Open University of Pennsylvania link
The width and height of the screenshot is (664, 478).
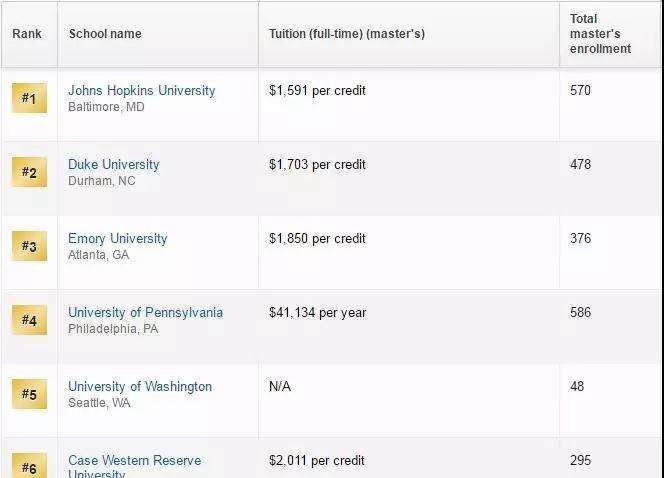coord(145,312)
